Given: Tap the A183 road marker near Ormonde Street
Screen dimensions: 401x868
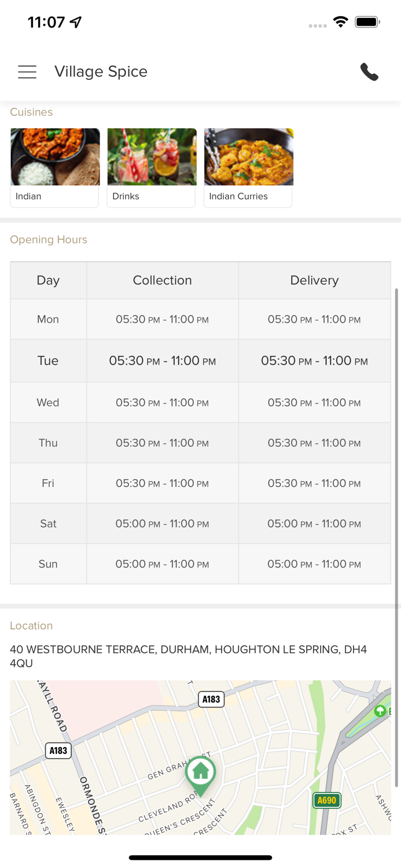Looking at the screenshot, I should pos(58,751).
